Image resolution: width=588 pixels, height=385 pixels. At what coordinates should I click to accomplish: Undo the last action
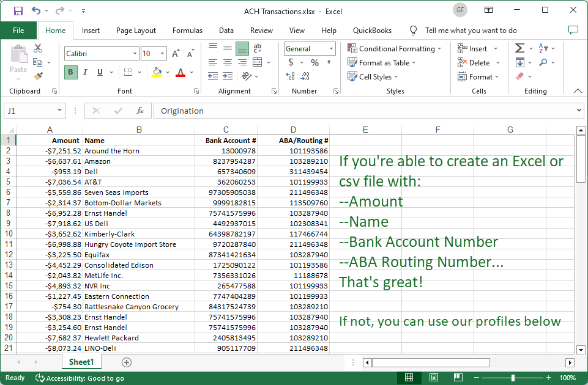pyautogui.click(x=36, y=10)
